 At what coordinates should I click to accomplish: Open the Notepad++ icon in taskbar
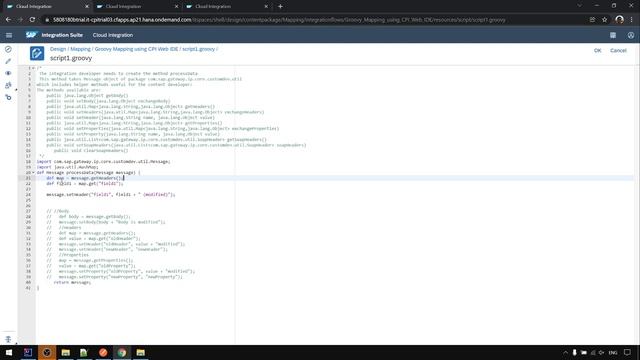coord(84,353)
